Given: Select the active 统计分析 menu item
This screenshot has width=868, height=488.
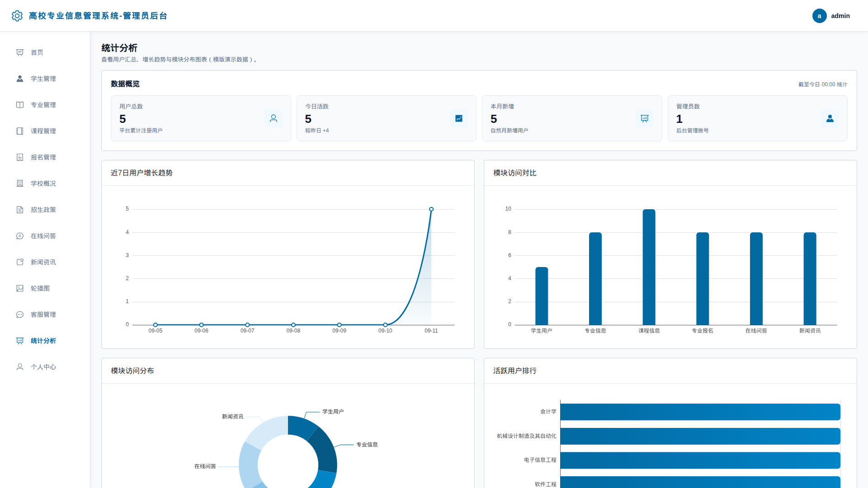Looking at the screenshot, I should click(x=45, y=341).
